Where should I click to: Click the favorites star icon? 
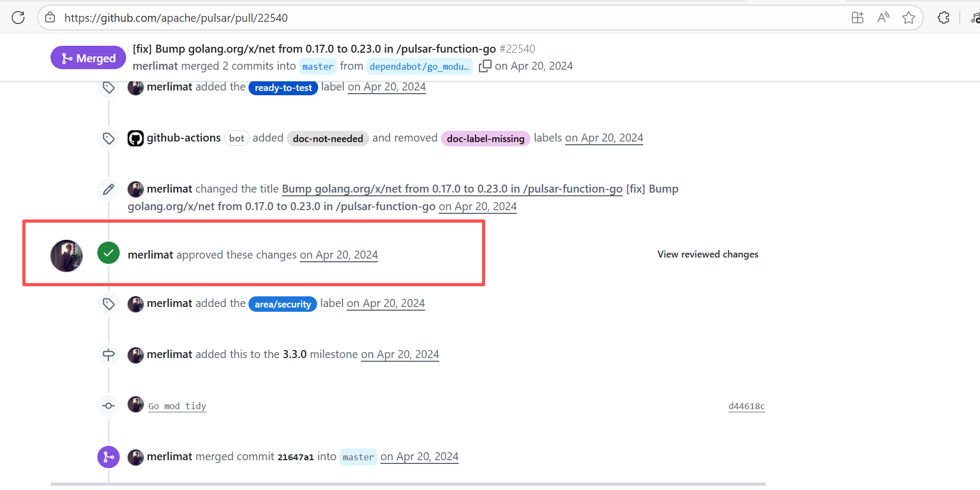click(909, 18)
